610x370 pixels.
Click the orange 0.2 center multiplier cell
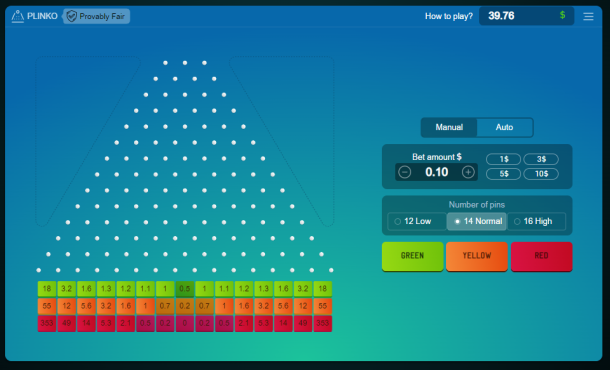click(x=185, y=306)
